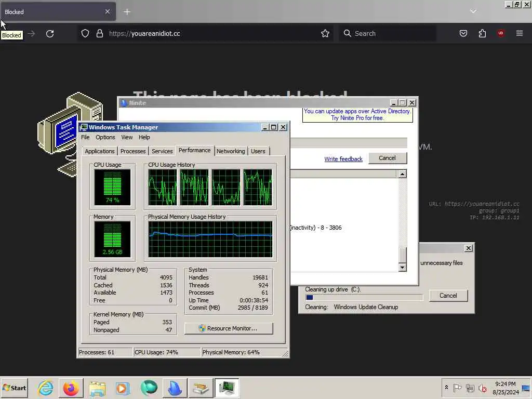Viewport: 532px width, 399px height.
Task: Close the Blocked browser tab
Action: point(107,11)
